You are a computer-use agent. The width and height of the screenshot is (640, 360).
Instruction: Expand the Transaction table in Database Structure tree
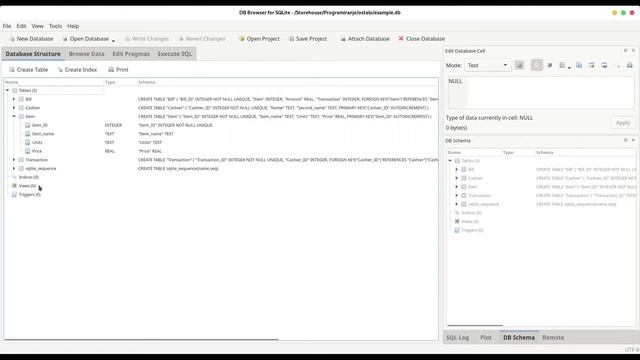click(14, 160)
